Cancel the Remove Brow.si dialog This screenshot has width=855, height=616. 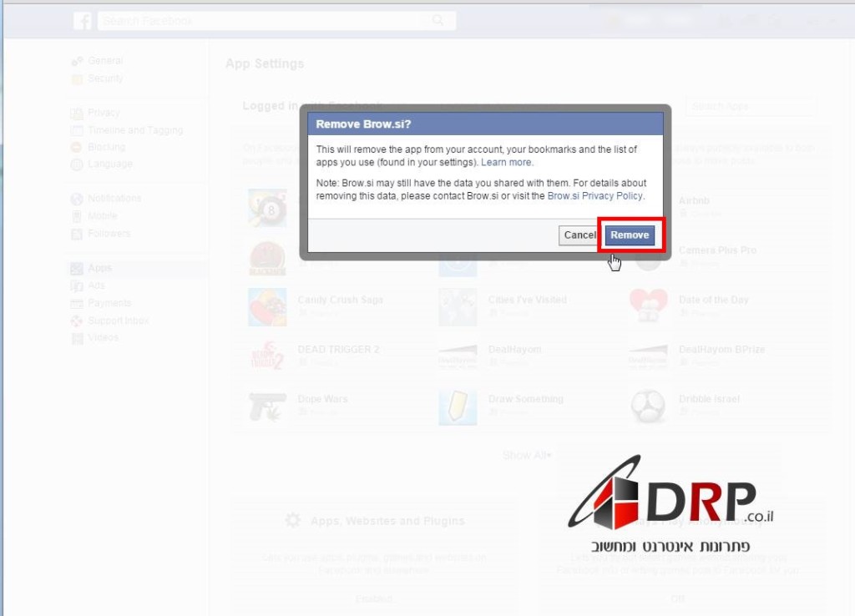click(579, 235)
